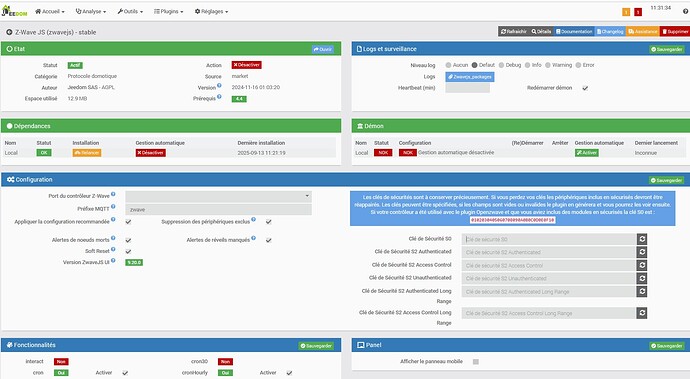Click the Heartbeat (min) input field
The image size is (690, 379).
tap(467, 88)
